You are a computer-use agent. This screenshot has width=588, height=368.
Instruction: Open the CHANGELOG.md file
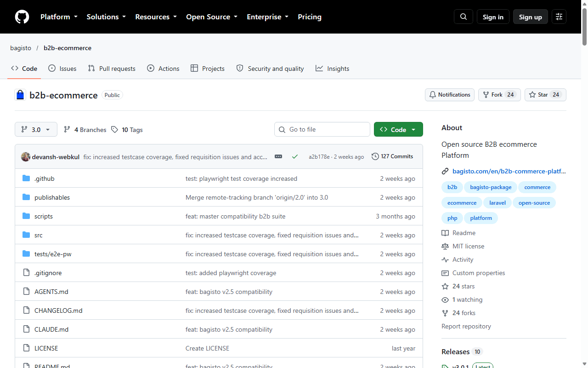click(58, 310)
